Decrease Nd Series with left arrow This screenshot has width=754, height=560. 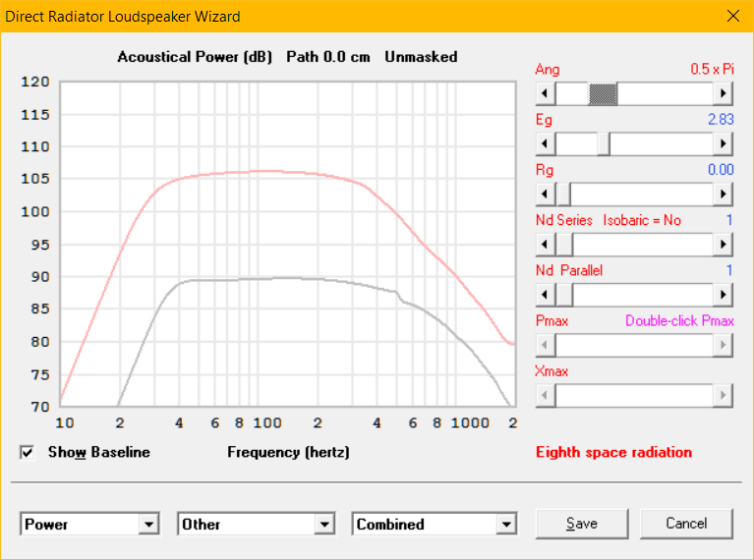pyautogui.click(x=546, y=245)
